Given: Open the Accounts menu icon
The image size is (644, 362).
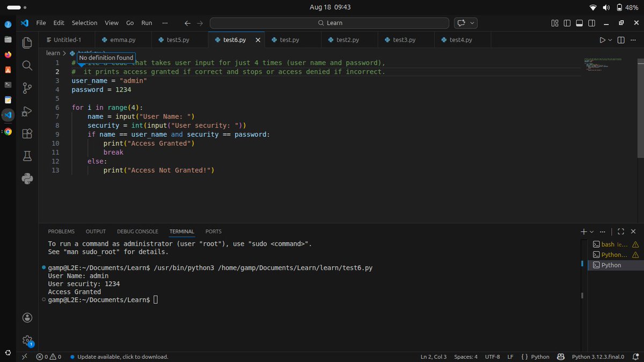Looking at the screenshot, I should coord(27,317).
